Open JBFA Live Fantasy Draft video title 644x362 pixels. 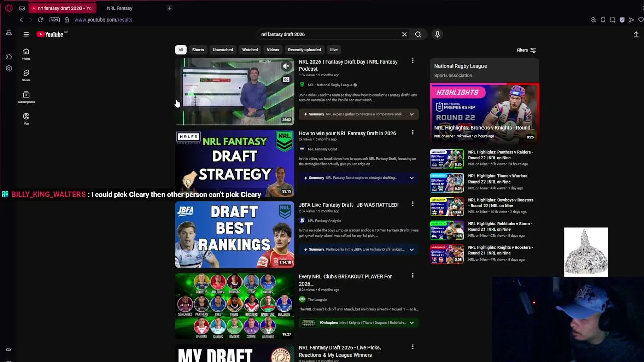coord(349,205)
